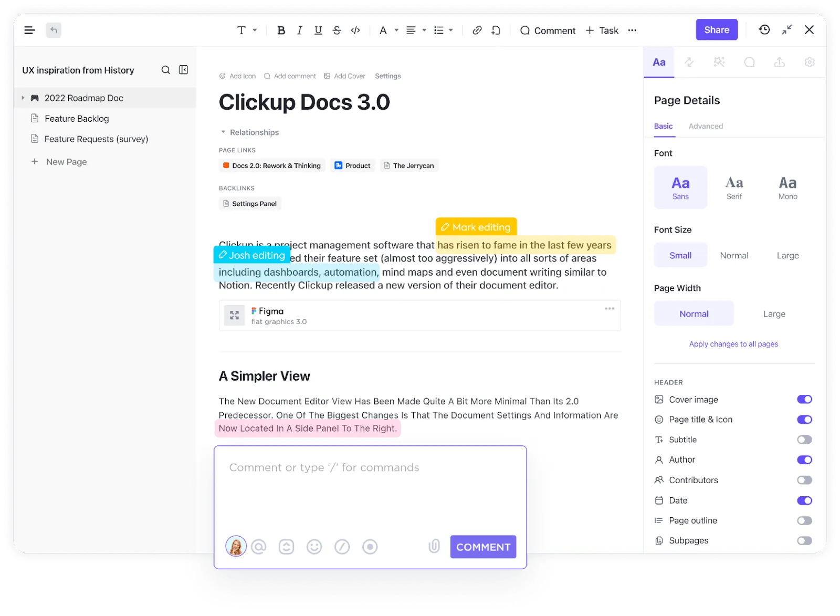Switch to the Advanced tab

pos(706,126)
